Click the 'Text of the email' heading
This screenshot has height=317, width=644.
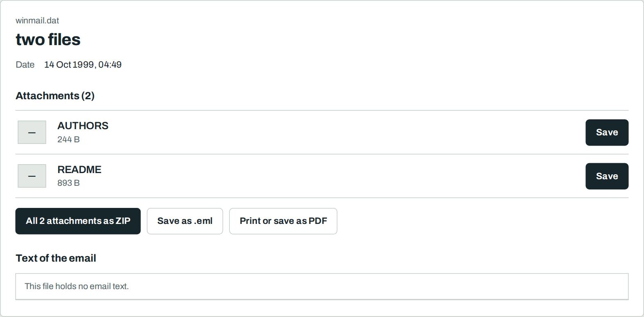(x=56, y=258)
